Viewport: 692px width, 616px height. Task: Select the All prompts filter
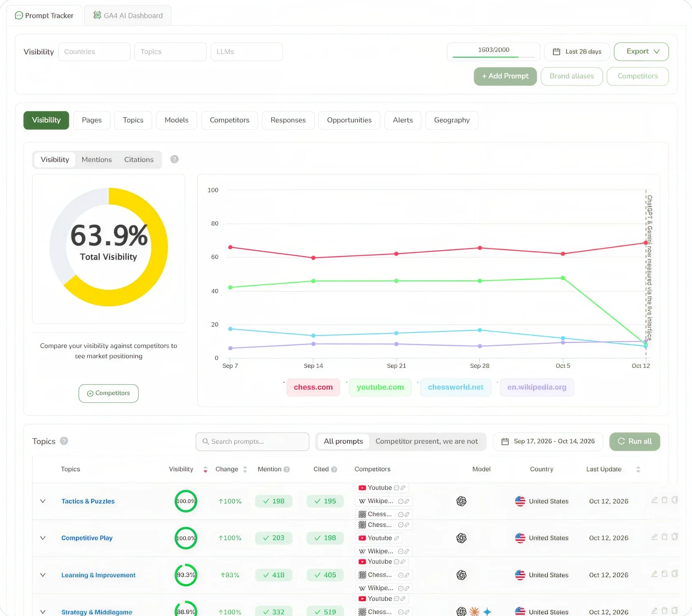[x=344, y=441]
